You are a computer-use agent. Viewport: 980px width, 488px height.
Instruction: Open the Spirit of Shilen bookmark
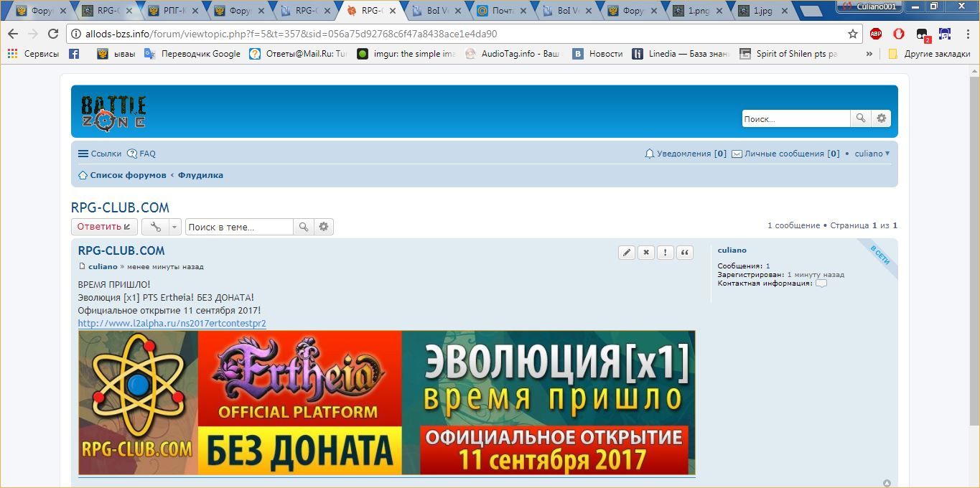pos(788,54)
